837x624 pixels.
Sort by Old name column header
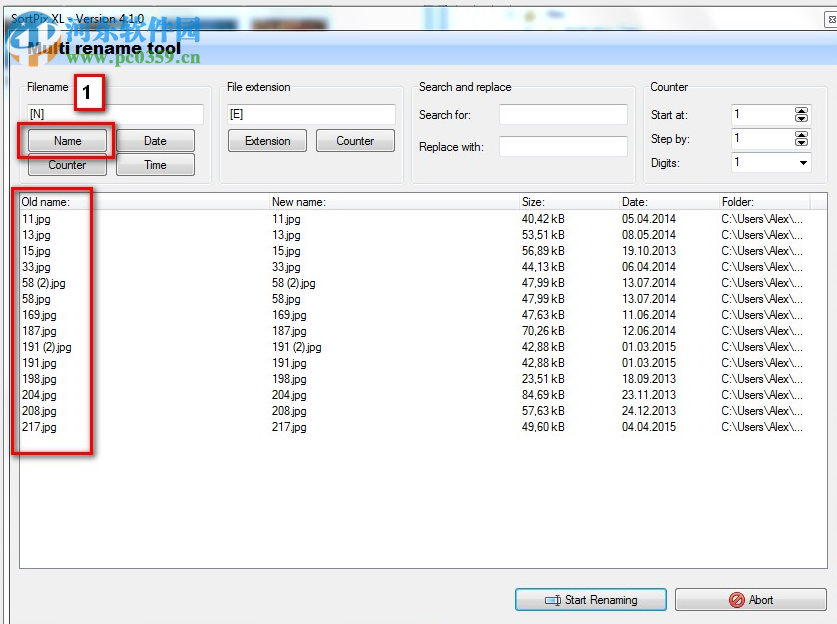tap(144, 202)
